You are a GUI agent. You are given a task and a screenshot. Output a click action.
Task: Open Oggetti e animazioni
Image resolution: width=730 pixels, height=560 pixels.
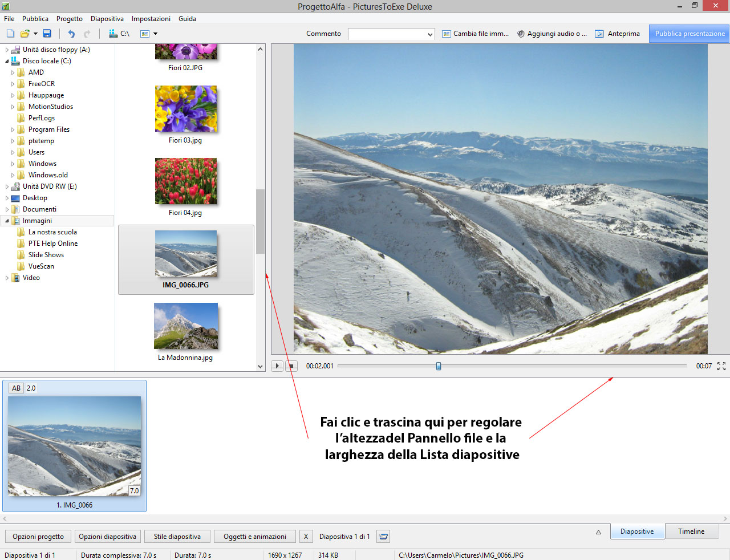[x=254, y=537]
